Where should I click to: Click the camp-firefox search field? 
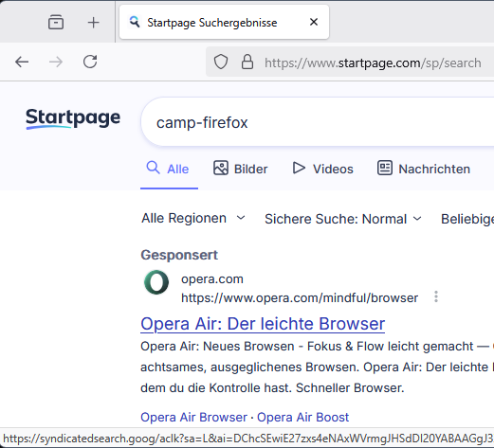[x=317, y=122]
